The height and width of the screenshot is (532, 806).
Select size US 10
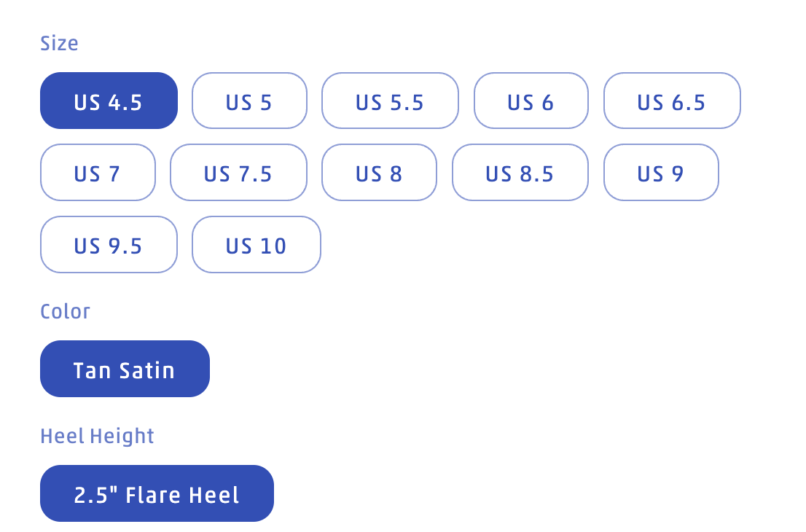click(x=256, y=244)
